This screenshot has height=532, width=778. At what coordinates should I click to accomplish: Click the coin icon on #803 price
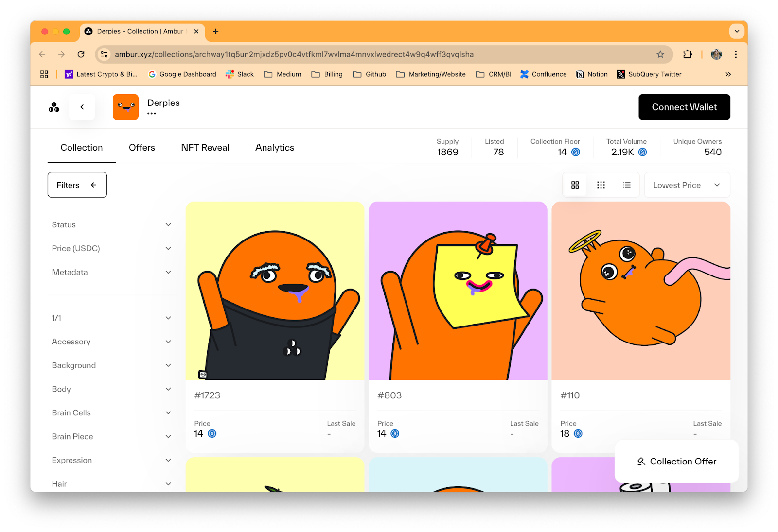click(395, 433)
